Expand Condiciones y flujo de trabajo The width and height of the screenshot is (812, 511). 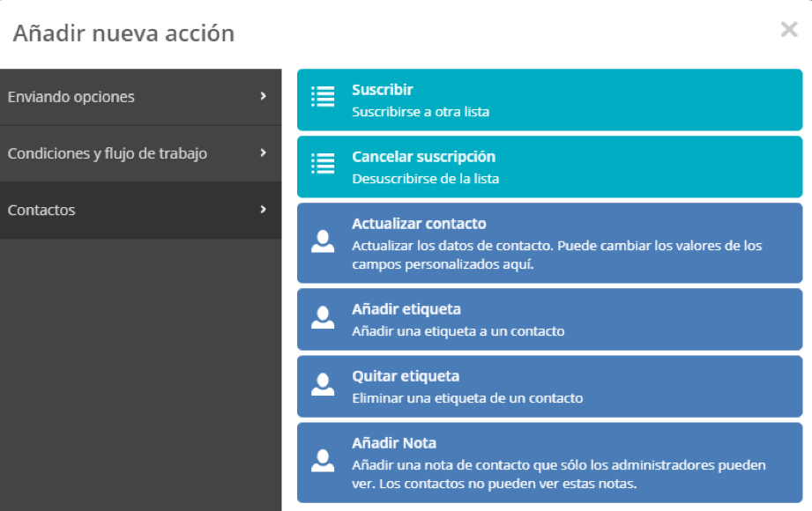(141, 153)
